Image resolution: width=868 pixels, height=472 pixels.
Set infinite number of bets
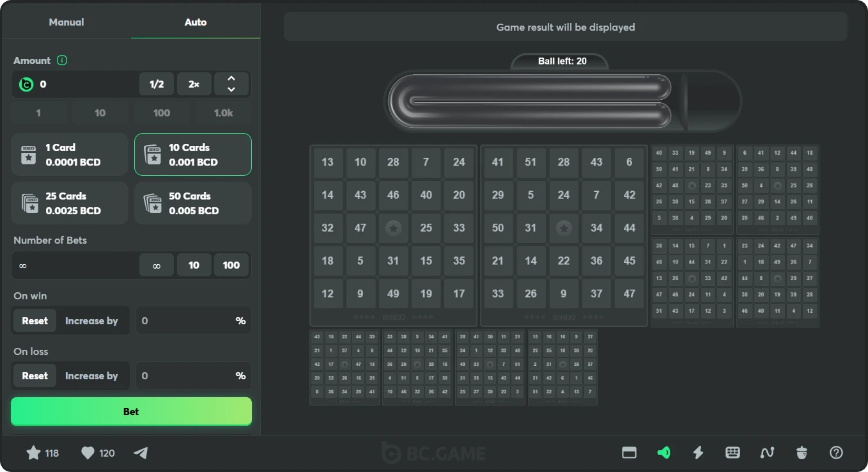click(x=156, y=264)
